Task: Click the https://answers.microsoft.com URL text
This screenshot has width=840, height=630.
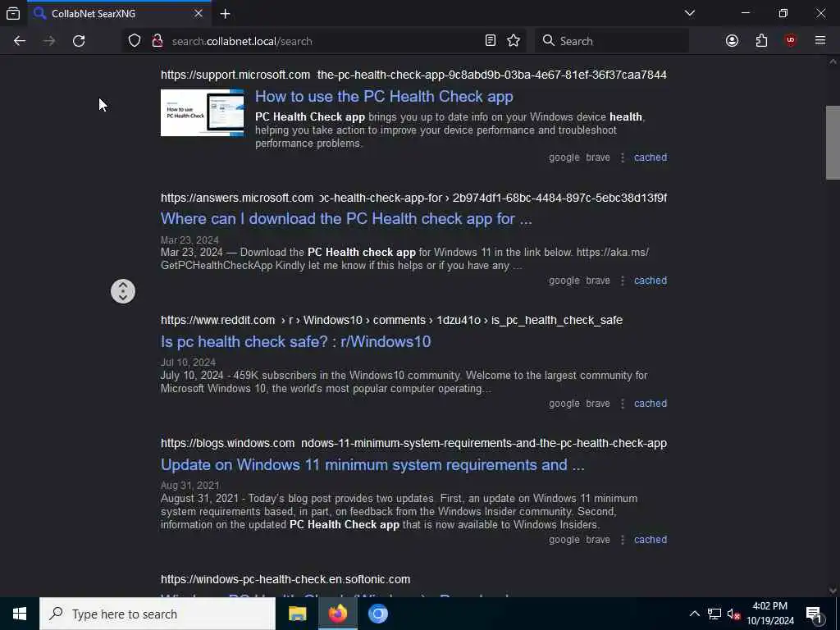Action: (x=237, y=198)
